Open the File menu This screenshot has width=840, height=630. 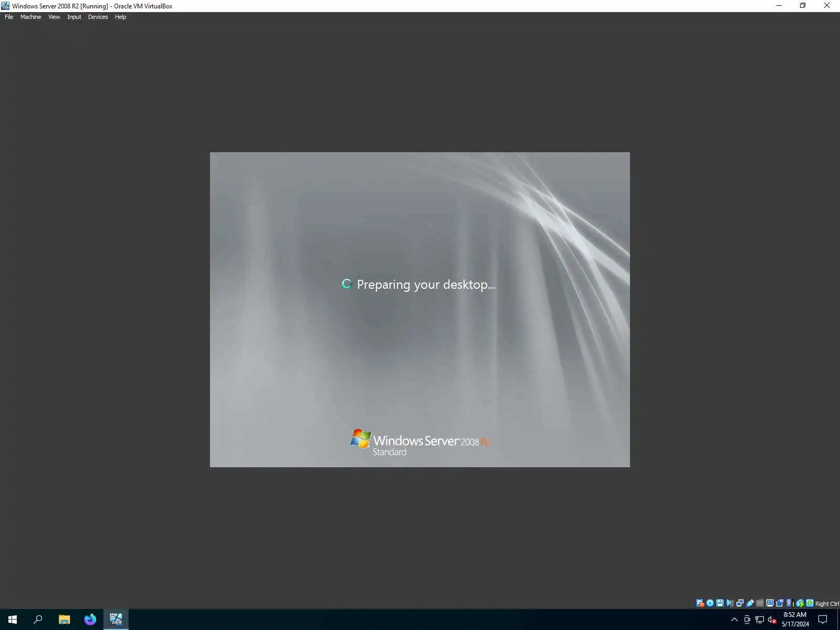(x=9, y=17)
